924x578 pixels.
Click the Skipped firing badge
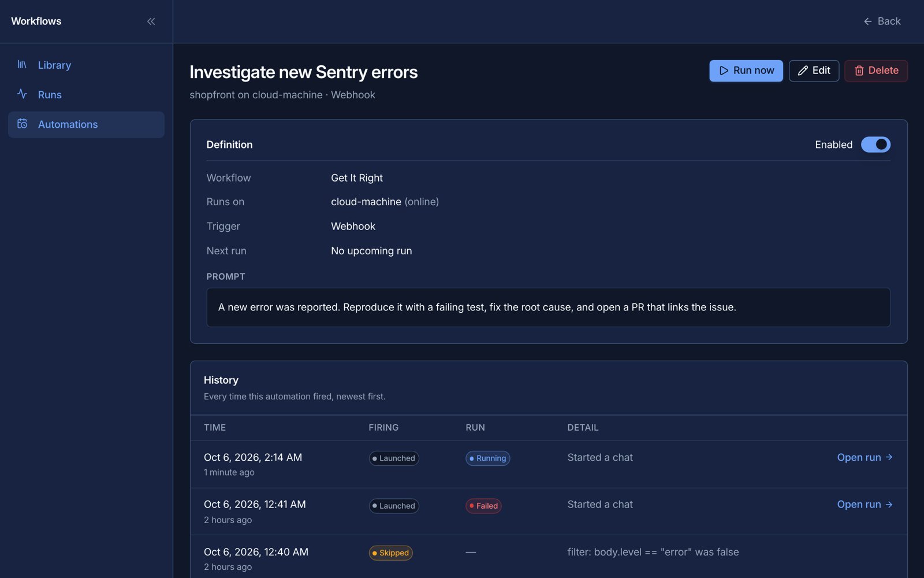click(390, 553)
